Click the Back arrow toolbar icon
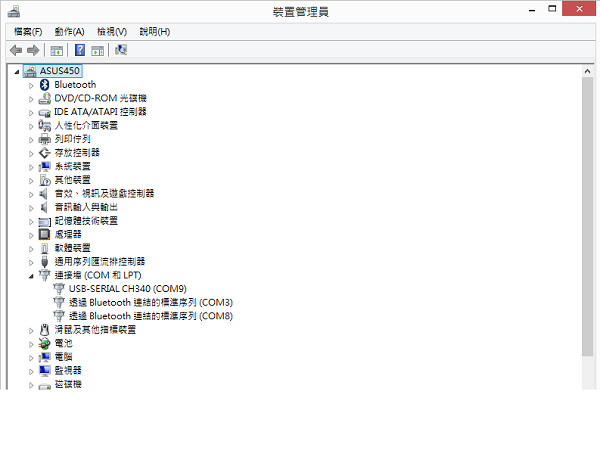 [x=16, y=50]
